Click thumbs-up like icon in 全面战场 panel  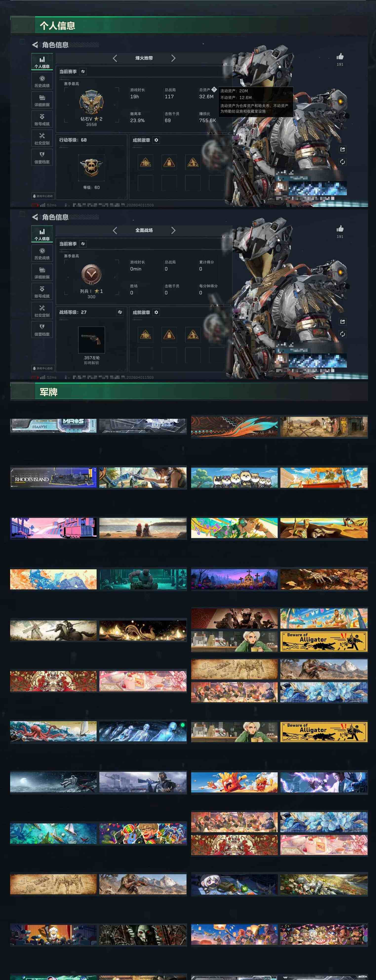click(x=340, y=229)
